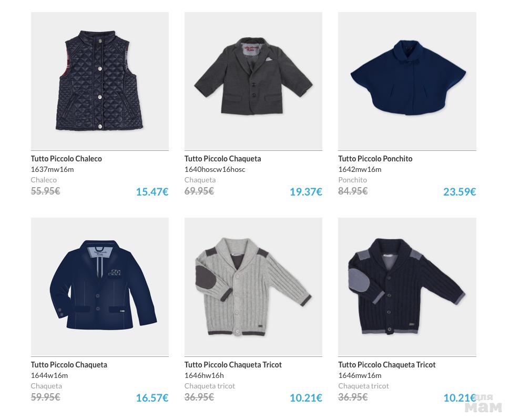Open the navy blazer jacket thumbnail
Viewport: 510px width, 420px height.
click(x=100, y=286)
